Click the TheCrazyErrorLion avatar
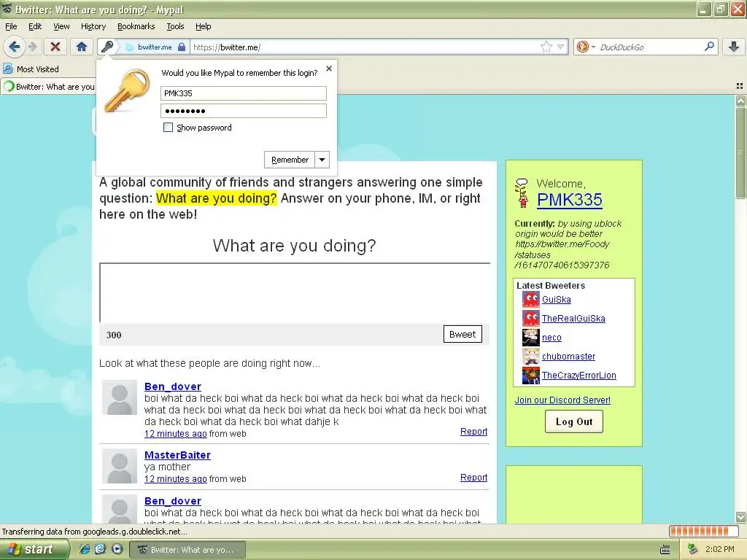This screenshot has height=560, width=747. pyautogui.click(x=531, y=376)
